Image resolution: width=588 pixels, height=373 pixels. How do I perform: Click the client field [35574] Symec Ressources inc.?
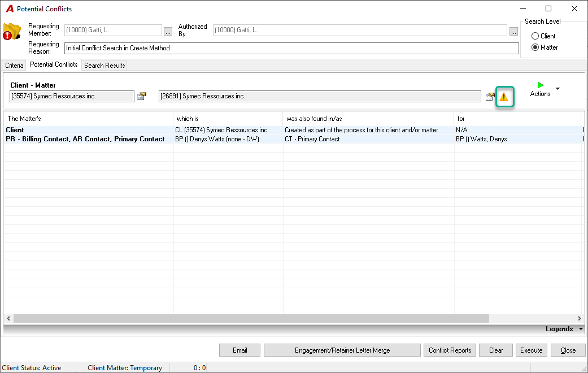click(x=72, y=96)
